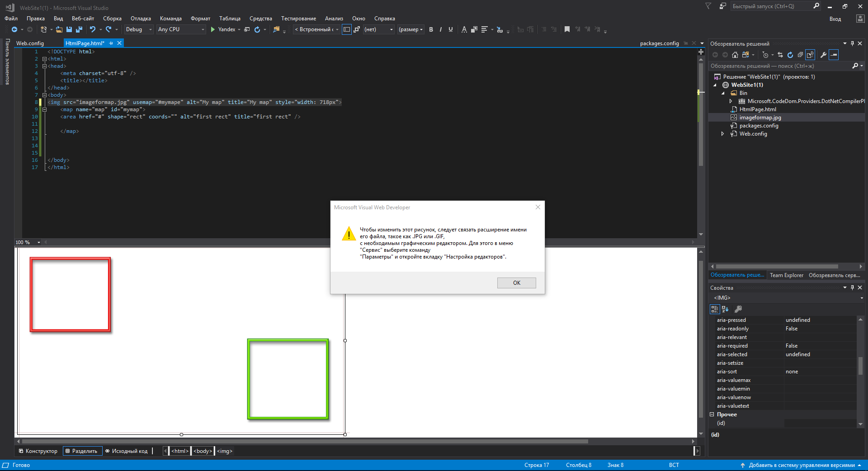Open the Встроенный style target dropdown
Image resolution: width=868 pixels, height=471 pixels.
(x=316, y=29)
